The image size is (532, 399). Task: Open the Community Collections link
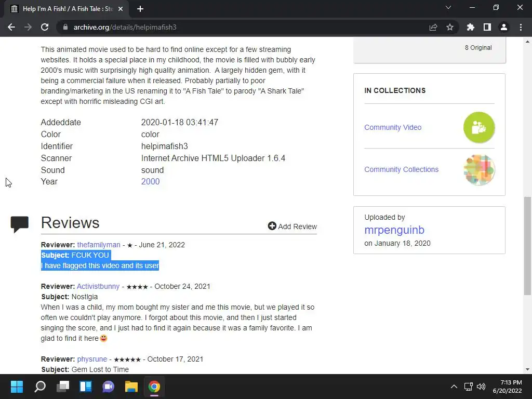[x=402, y=169]
